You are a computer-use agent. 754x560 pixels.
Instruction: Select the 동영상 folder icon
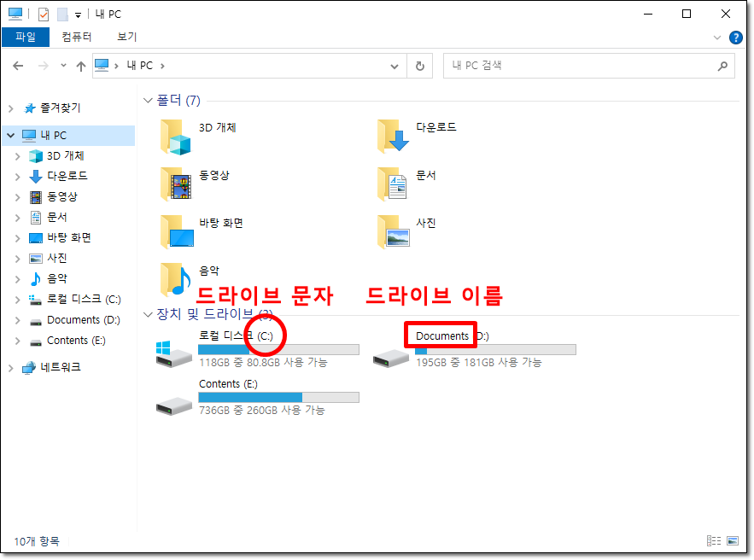(x=176, y=184)
